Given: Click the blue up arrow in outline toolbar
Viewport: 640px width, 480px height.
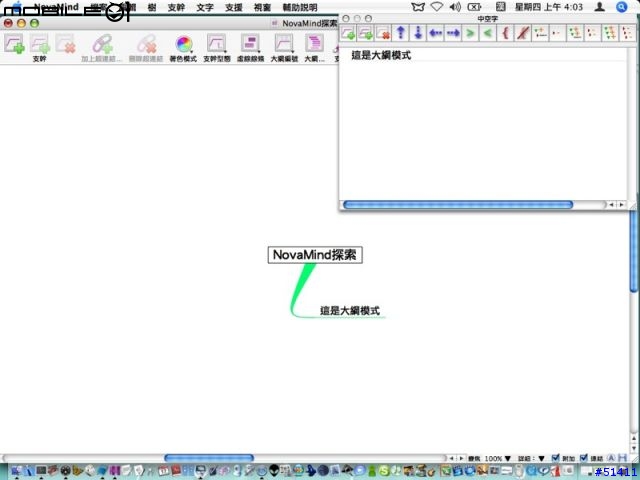Looking at the screenshot, I should point(400,33).
